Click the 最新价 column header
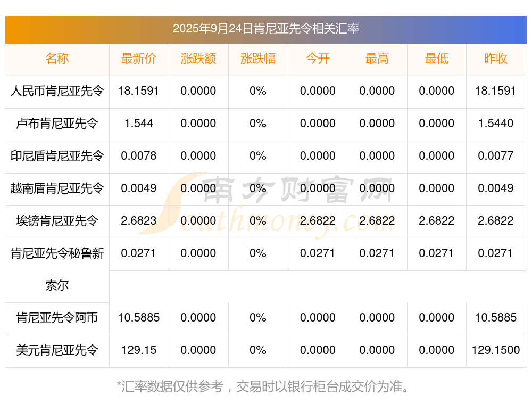 click(139, 59)
